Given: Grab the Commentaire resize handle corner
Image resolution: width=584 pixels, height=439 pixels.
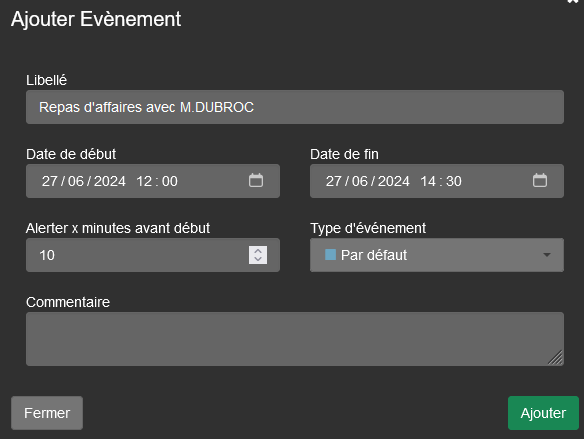Looking at the screenshot, I should pyautogui.click(x=556, y=358).
